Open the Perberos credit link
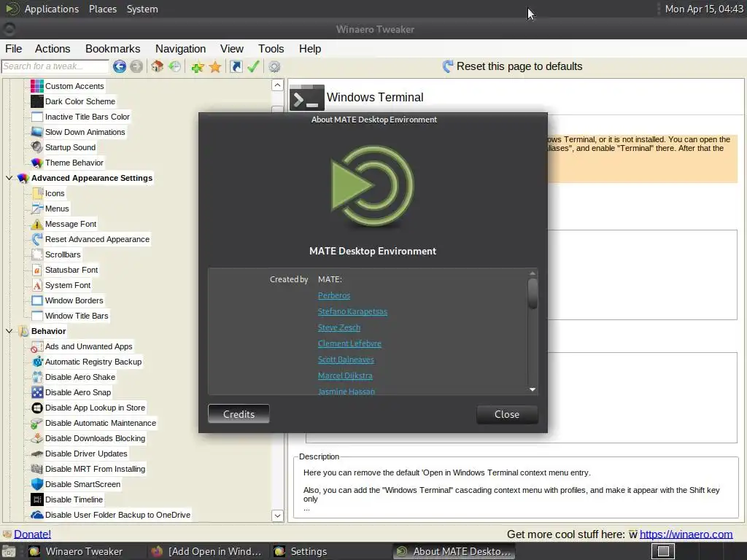Viewport: 747px width, 560px height. coord(334,295)
